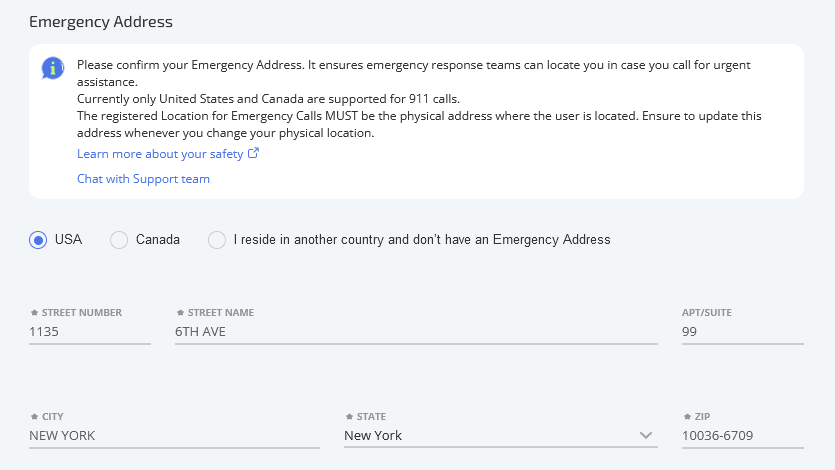Click the Street Name field with 6TH AVE
Screen dimensions: 835x470
tap(416, 332)
